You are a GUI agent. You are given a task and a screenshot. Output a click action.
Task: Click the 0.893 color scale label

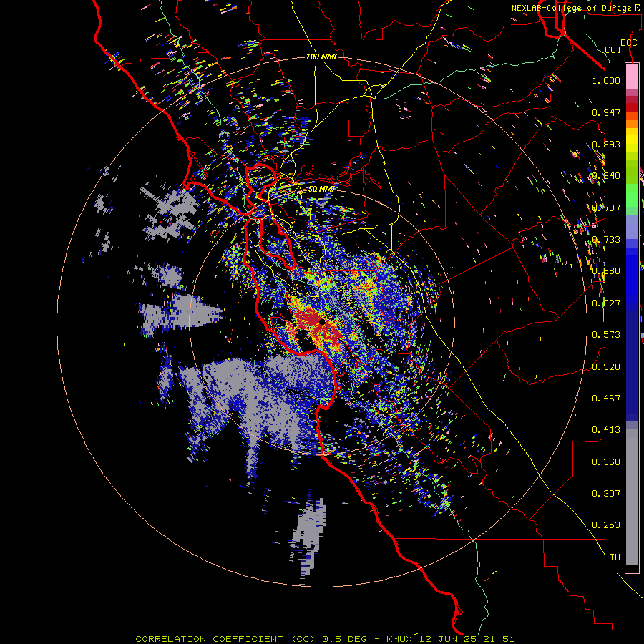point(606,144)
